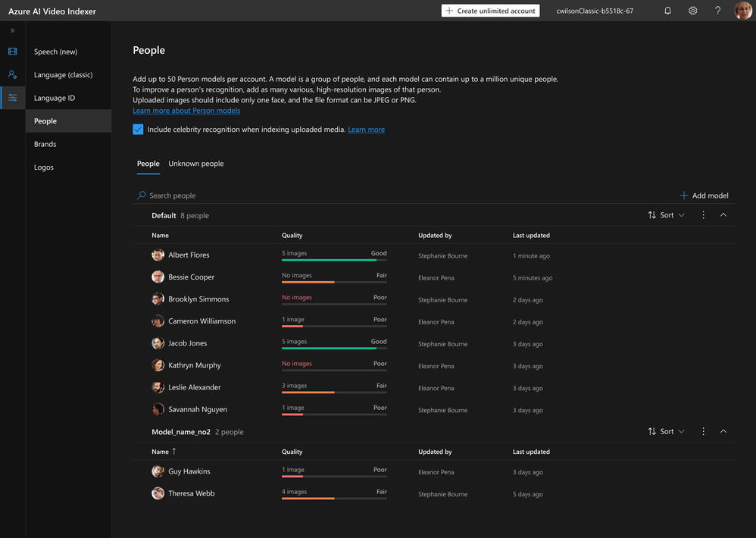Open the media library film icon
Screen dimensions: 756x538
13,51
